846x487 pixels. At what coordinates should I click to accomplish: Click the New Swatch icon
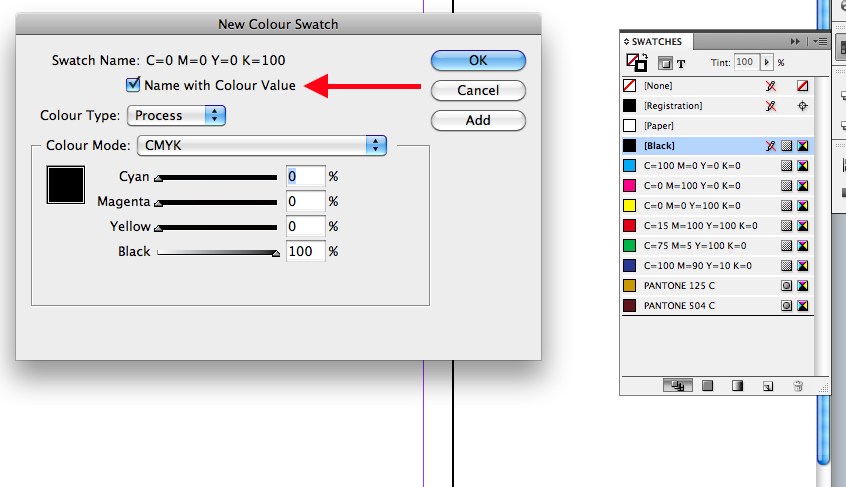pyautogui.click(x=768, y=385)
